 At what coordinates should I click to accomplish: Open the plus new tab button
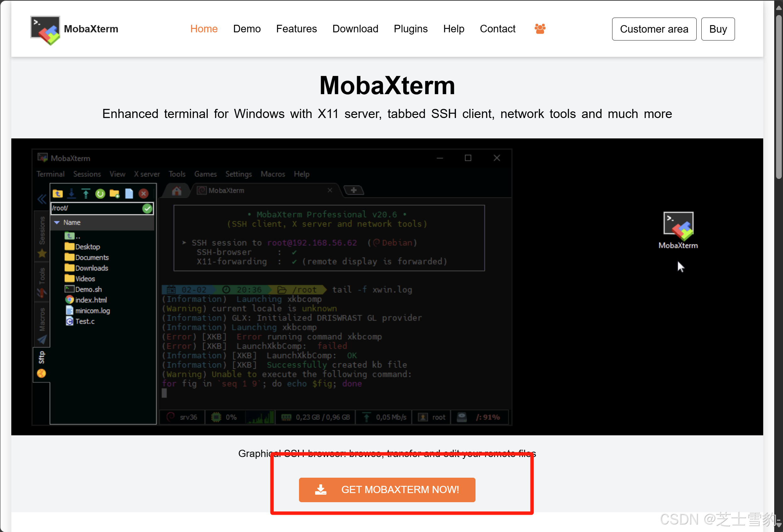click(353, 190)
